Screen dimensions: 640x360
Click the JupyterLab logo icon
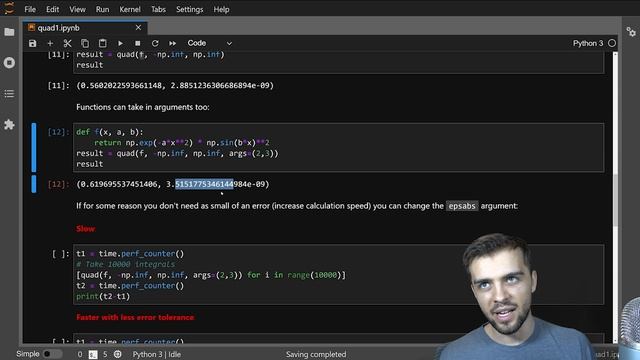pyautogui.click(x=9, y=8)
